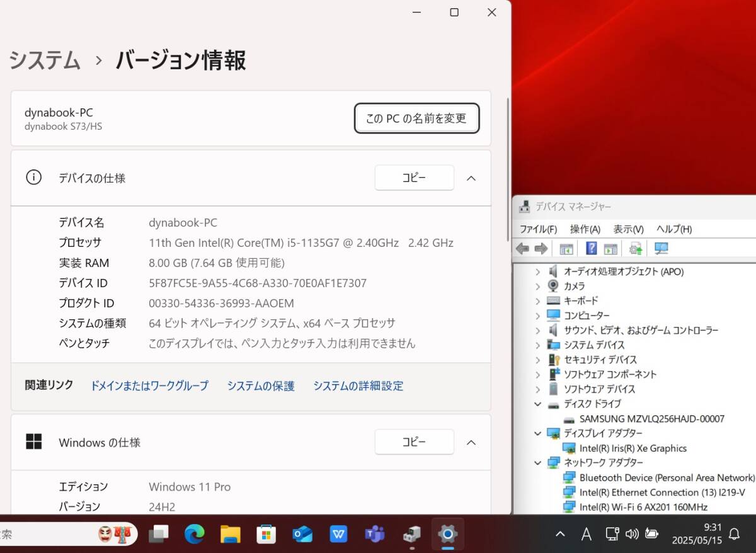Click the Forward navigation arrow in Device Manager

[541, 248]
